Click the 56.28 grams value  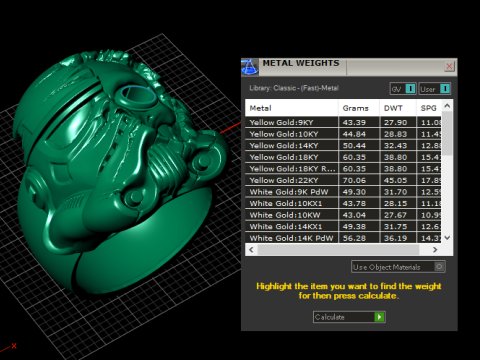[354, 238]
